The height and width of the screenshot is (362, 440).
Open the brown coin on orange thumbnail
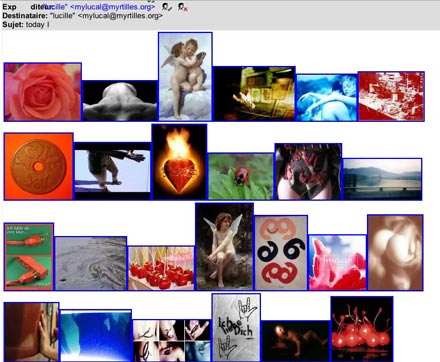[39, 166]
